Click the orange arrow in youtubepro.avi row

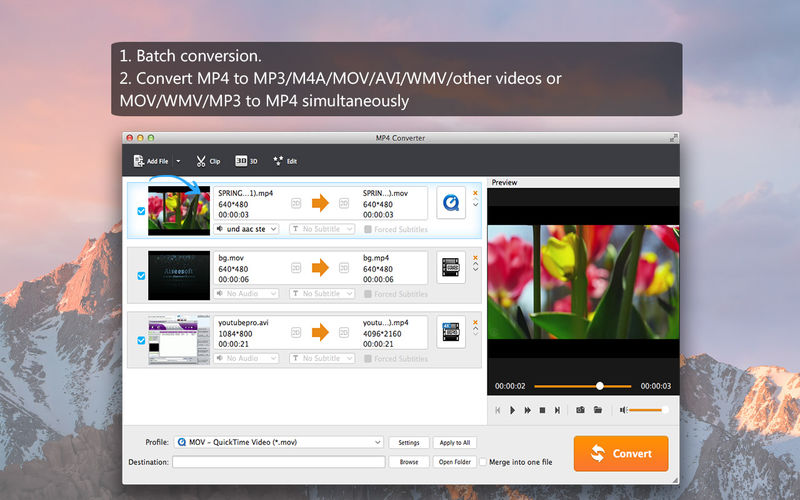click(x=320, y=333)
